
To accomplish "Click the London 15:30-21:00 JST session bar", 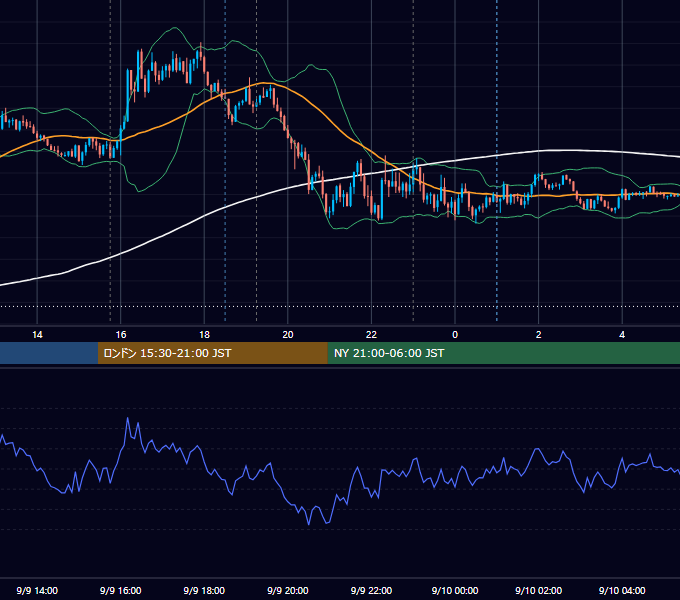I will pos(212,353).
